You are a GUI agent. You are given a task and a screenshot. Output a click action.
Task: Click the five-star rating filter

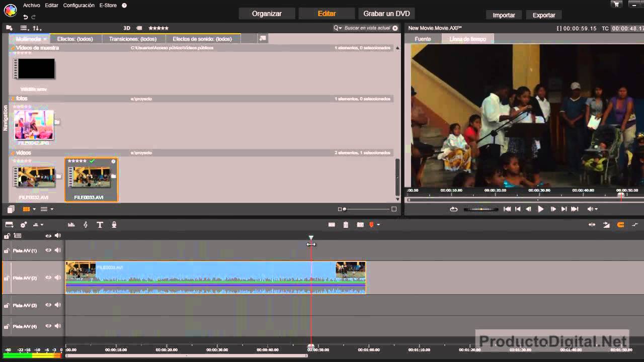(158, 28)
